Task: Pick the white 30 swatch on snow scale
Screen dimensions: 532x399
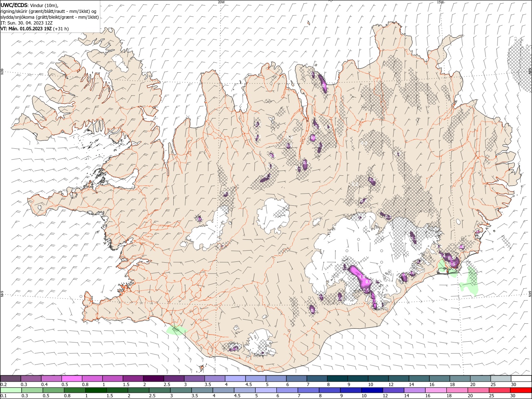Action: click(521, 379)
